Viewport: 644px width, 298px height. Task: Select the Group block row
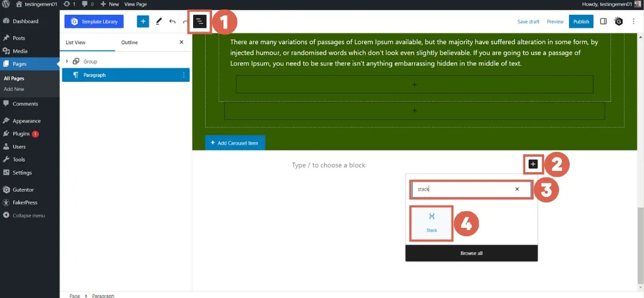(x=126, y=62)
